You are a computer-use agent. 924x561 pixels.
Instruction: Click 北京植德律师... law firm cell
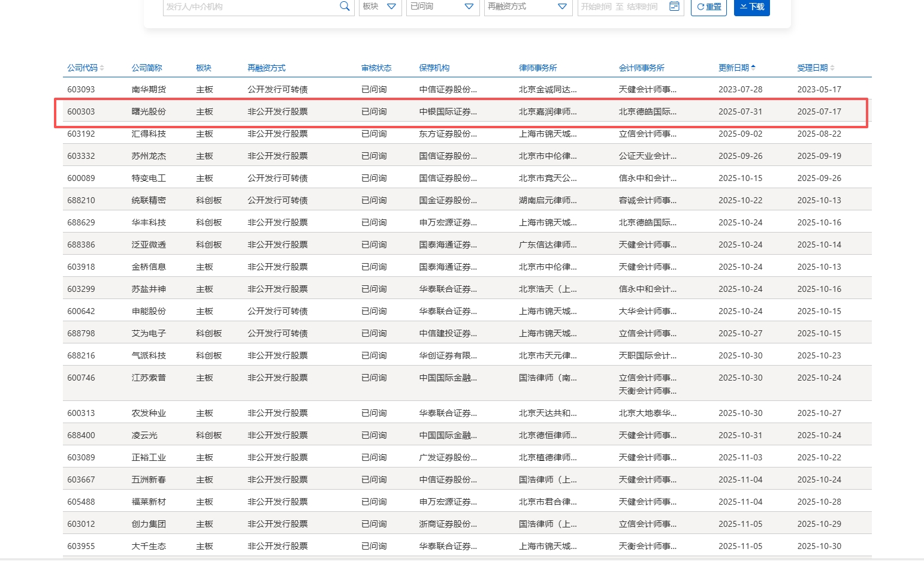pos(548,457)
